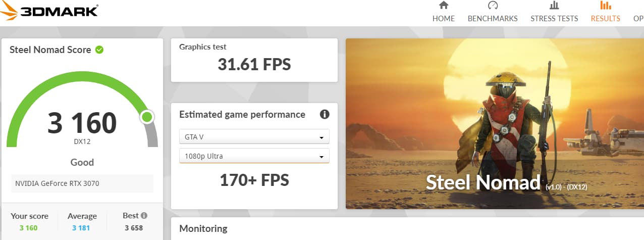Click the arrow of the GTA V combo box

click(321, 137)
